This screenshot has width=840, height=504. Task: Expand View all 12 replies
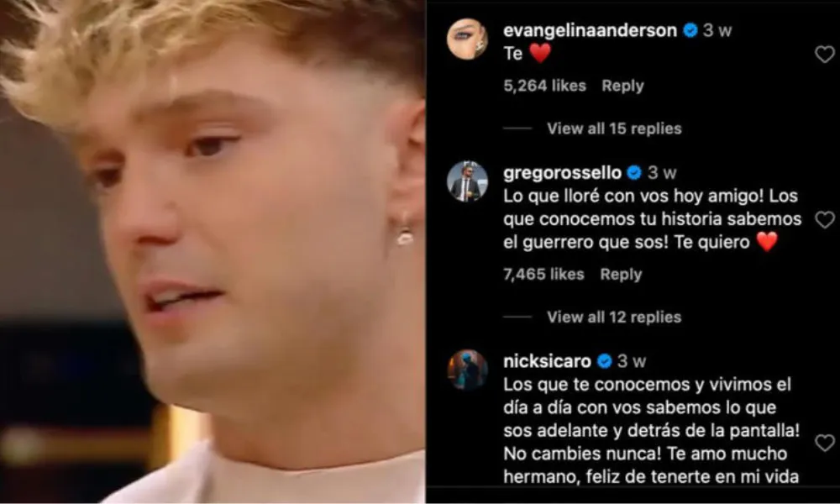pos(614,317)
